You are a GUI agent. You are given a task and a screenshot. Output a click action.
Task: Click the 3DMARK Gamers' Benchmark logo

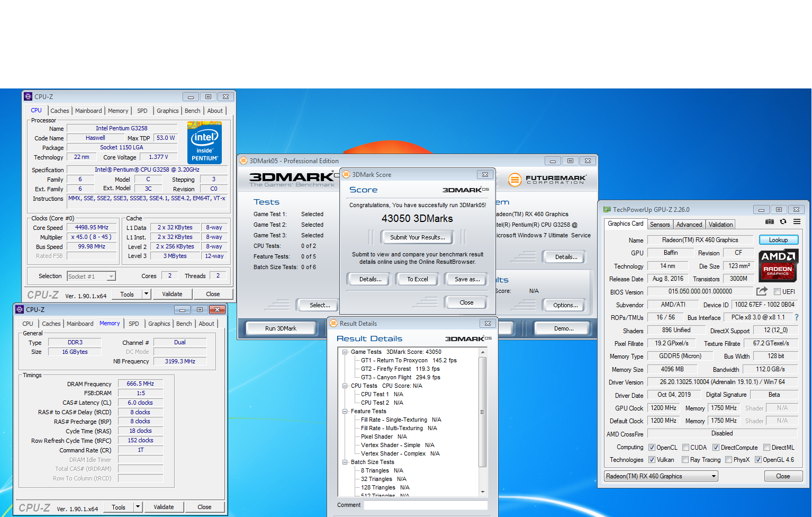(x=294, y=179)
